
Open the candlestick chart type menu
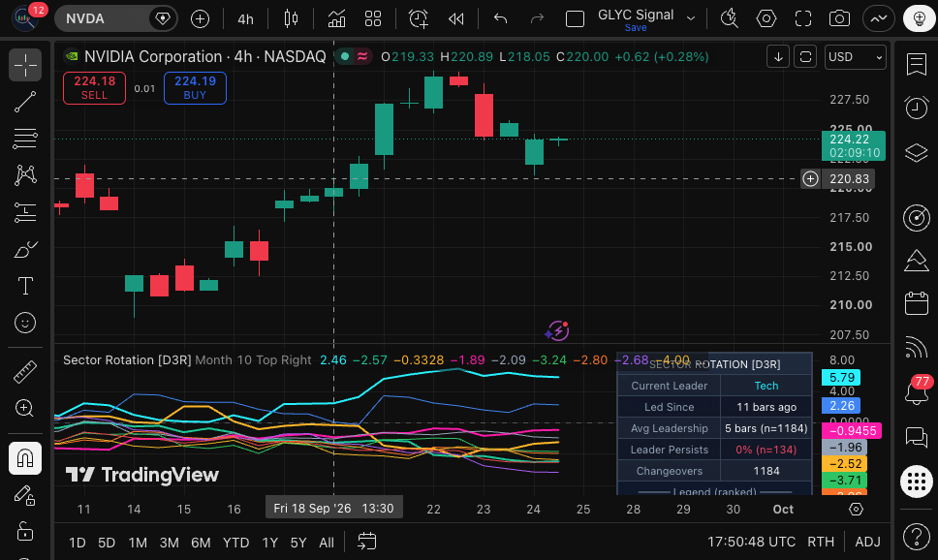click(291, 18)
